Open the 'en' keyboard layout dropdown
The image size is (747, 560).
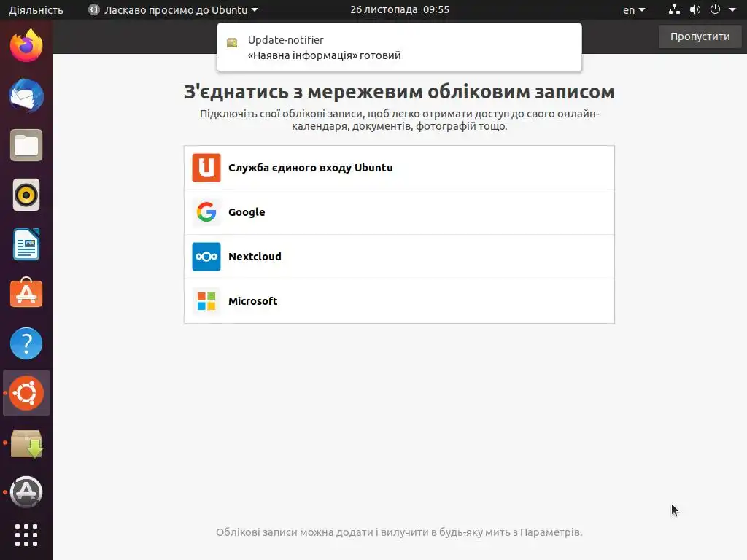634,10
